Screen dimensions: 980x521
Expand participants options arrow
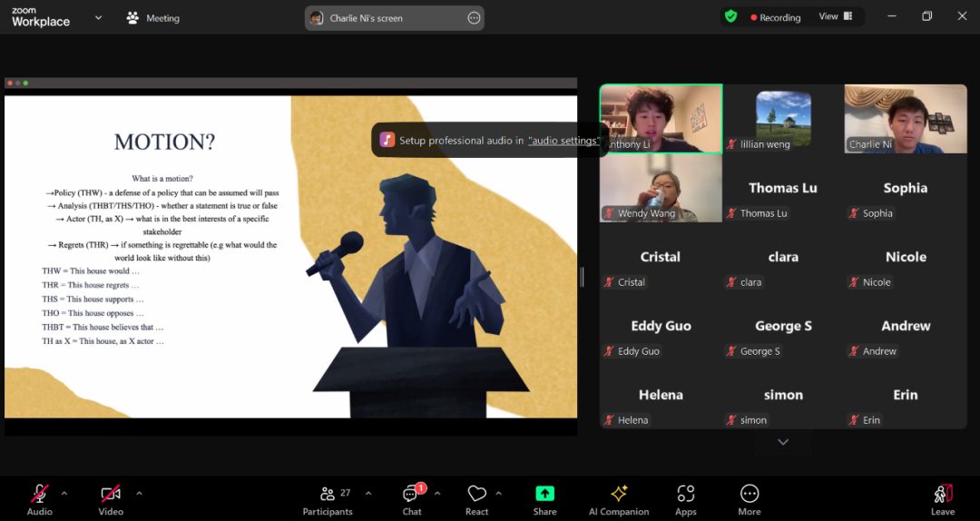coord(368,494)
